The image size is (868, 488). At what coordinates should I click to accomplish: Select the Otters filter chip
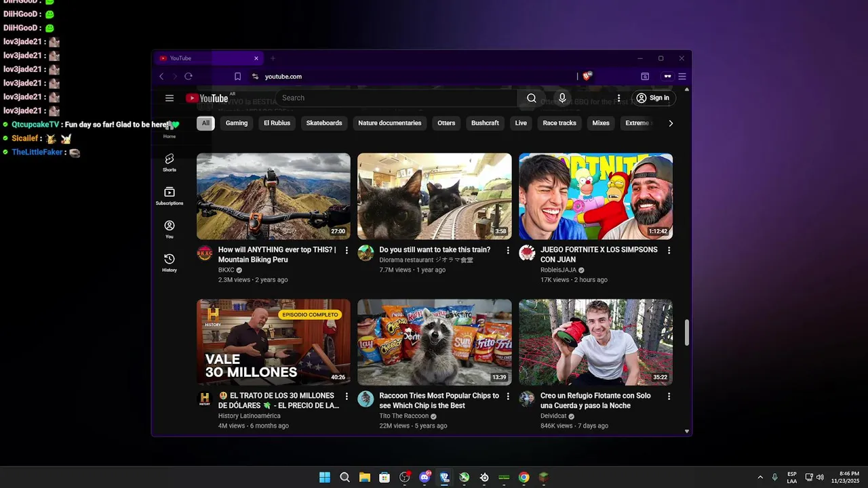point(446,123)
